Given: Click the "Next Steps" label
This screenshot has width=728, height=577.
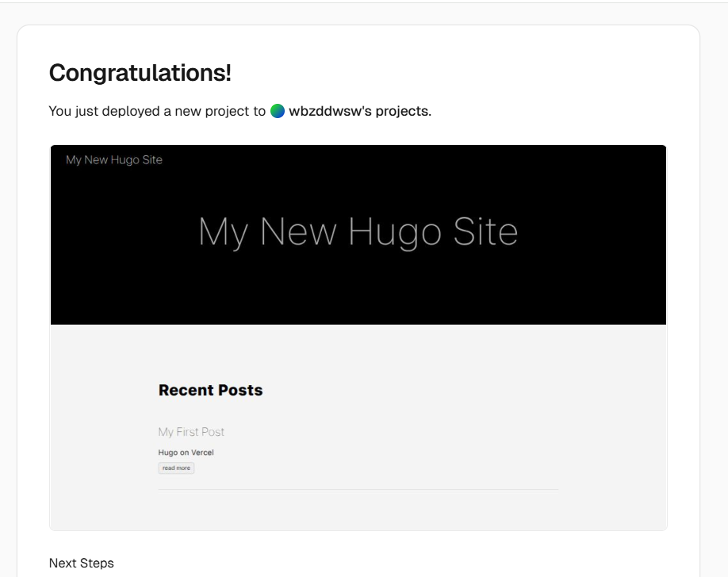Looking at the screenshot, I should 81,563.
